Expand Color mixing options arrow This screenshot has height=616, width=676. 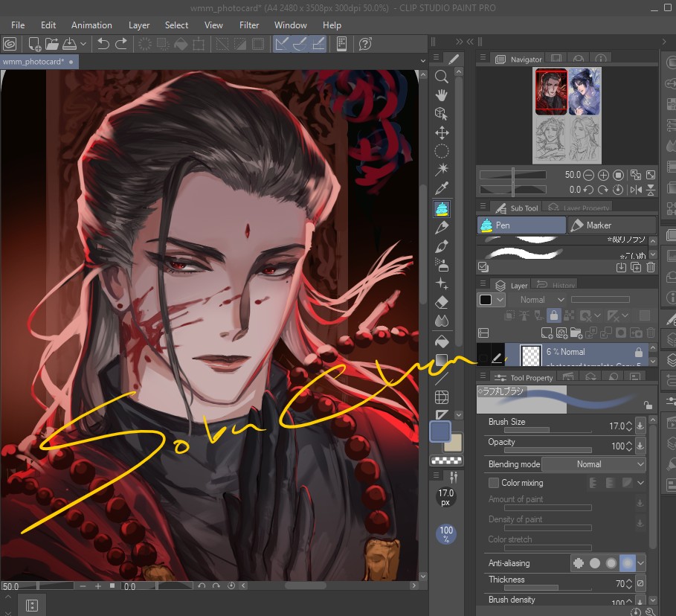click(x=640, y=483)
